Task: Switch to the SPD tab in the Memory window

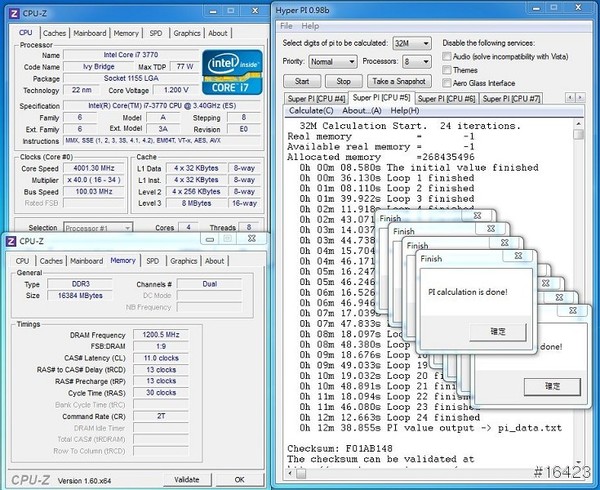Action: click(152, 261)
